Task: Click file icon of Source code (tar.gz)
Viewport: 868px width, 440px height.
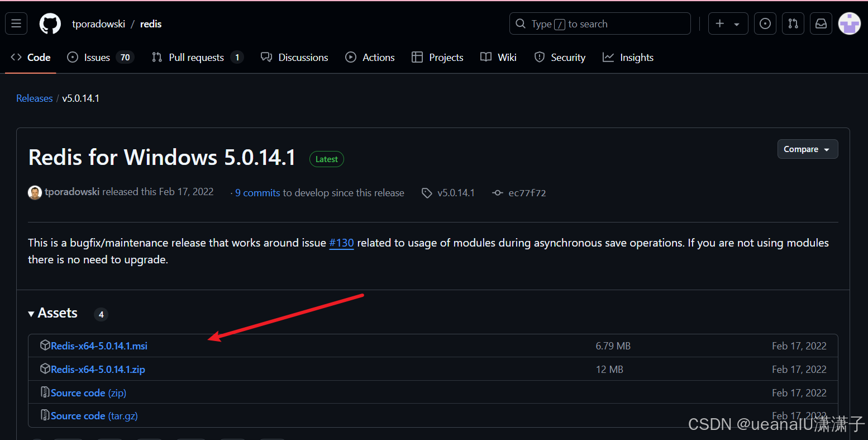Action: (x=45, y=415)
